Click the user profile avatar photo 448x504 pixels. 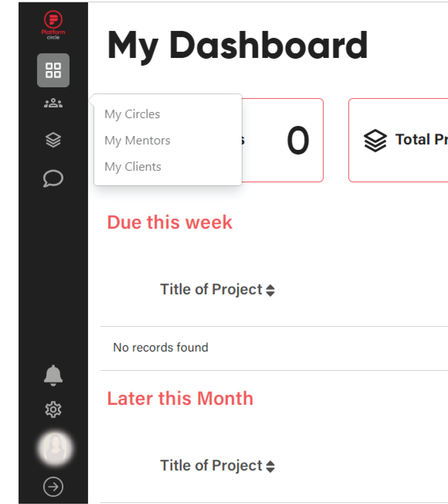[55, 448]
